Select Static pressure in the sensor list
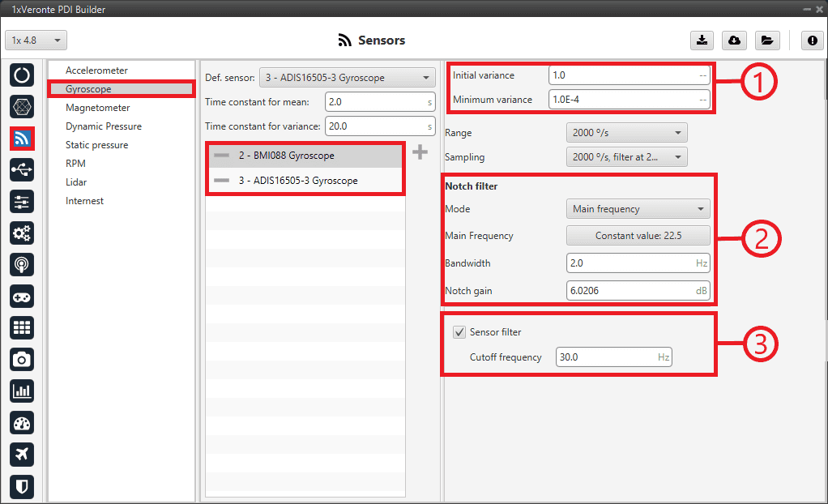This screenshot has height=504, width=828. [96, 145]
